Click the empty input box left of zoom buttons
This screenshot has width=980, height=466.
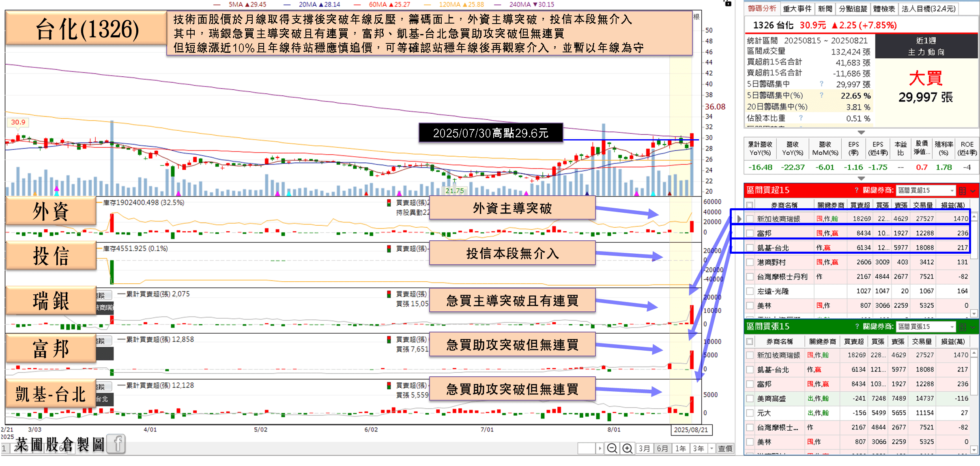click(587, 448)
